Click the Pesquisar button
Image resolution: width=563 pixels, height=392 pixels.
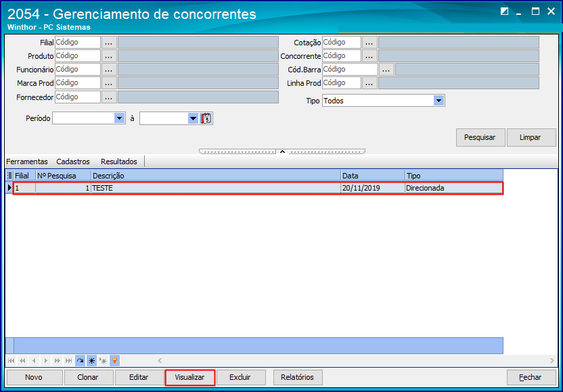[x=480, y=137]
